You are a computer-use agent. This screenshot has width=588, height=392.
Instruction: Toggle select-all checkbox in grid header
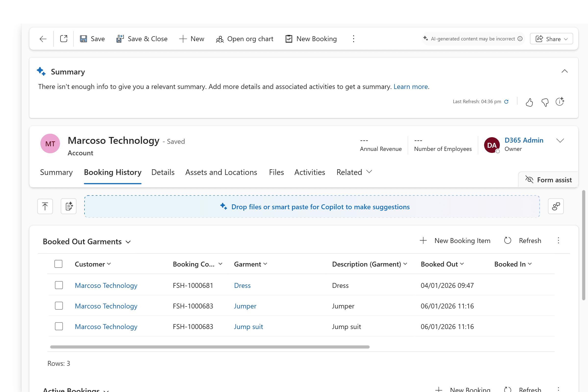[58, 264]
